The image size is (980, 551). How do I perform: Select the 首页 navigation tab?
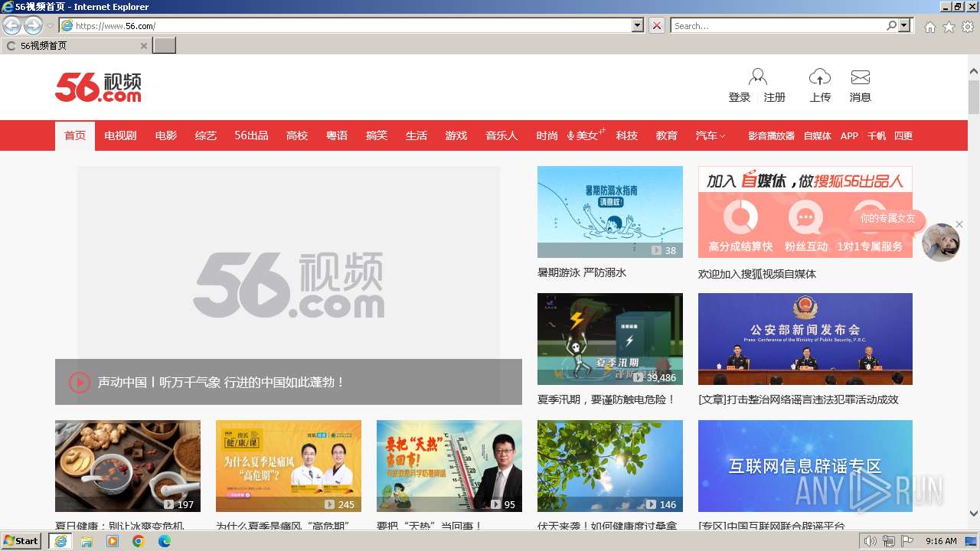click(75, 135)
